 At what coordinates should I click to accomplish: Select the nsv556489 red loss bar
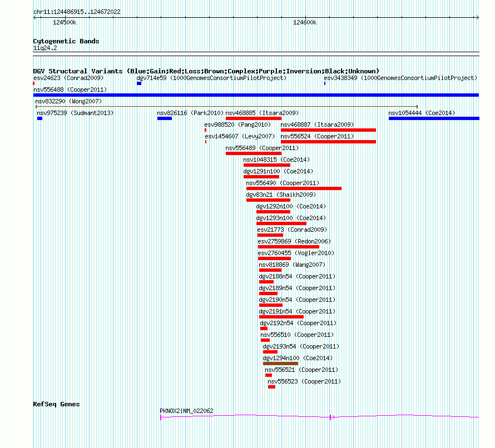coord(254,153)
